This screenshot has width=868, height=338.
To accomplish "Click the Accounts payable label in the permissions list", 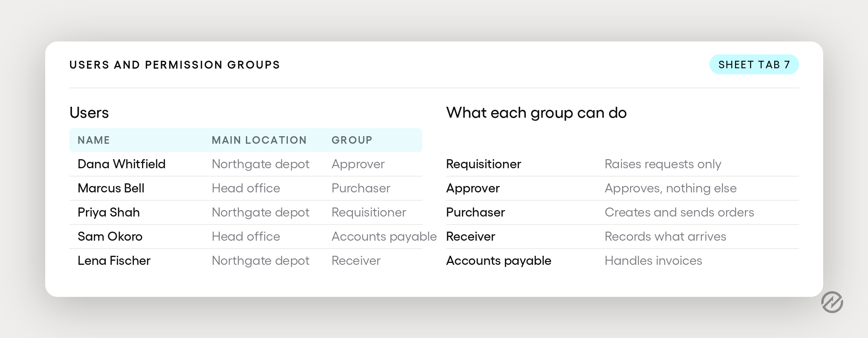I will (499, 261).
